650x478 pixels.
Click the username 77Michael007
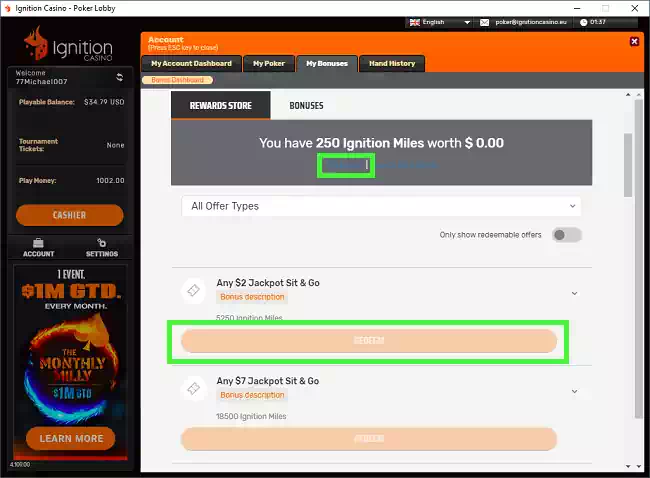click(x=41, y=82)
